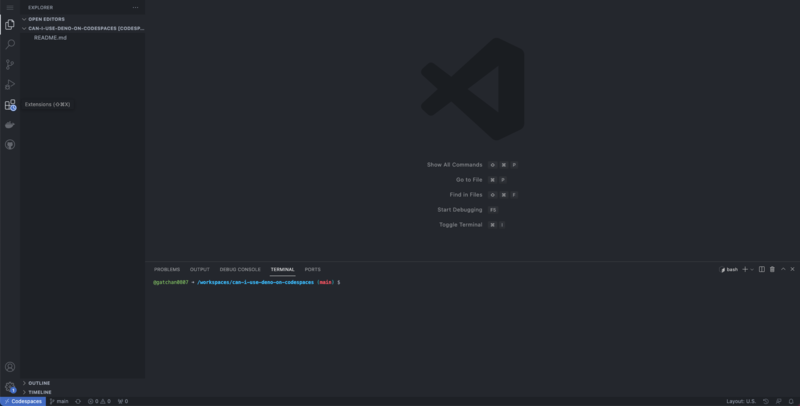Click the Find in Files hint
The height and width of the screenshot is (406, 800).
click(x=466, y=195)
